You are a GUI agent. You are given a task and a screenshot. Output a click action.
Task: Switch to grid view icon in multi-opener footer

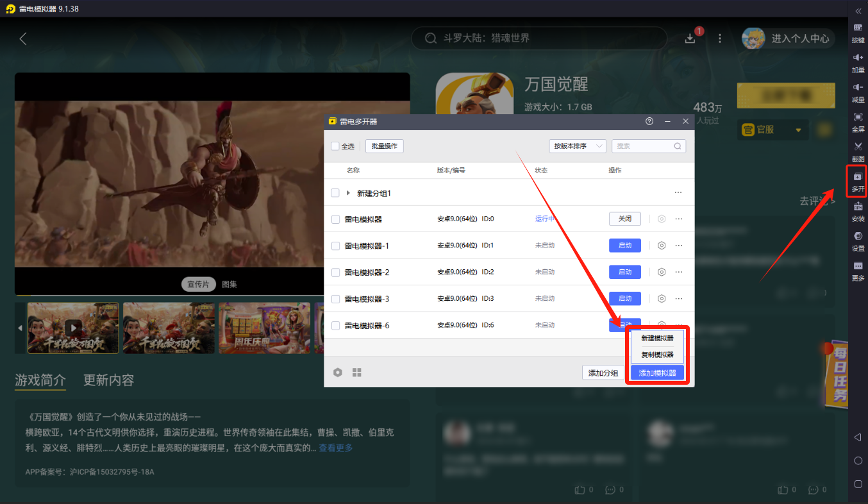point(357,373)
